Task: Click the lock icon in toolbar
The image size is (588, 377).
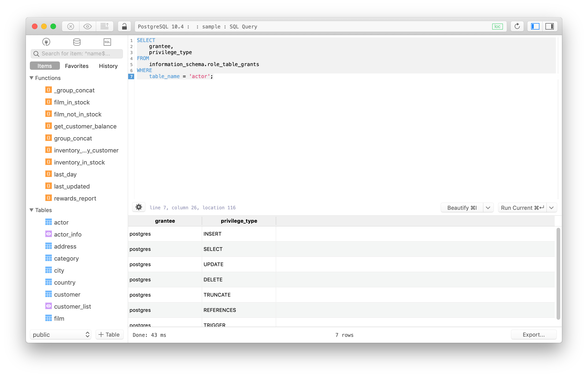Action: [x=124, y=27]
